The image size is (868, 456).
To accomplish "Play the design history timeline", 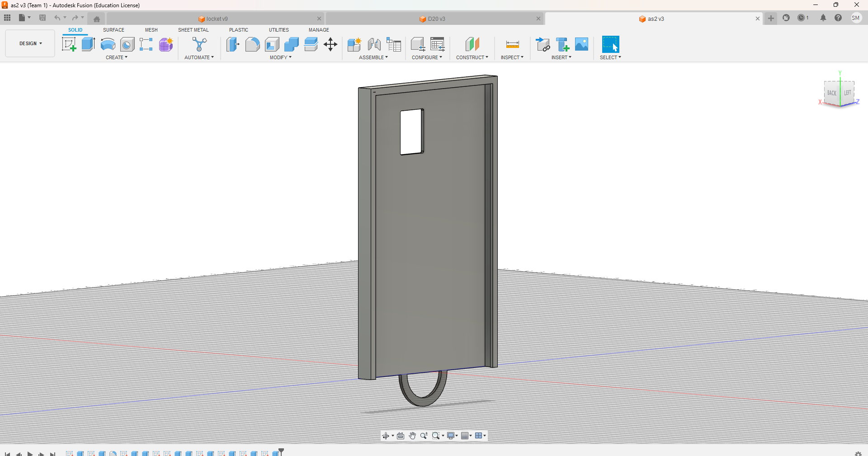I will [x=30, y=453].
